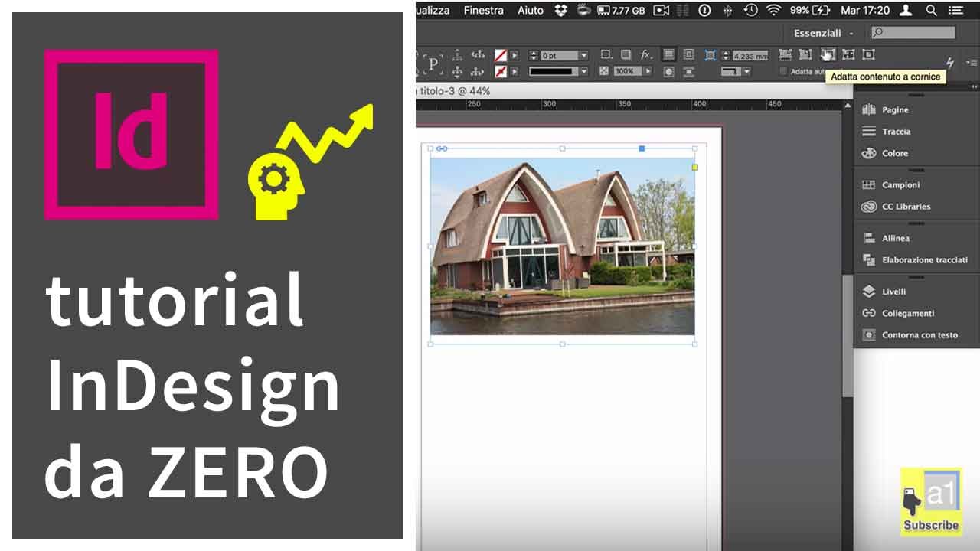Click the stroke weight stepper arrows
Screen dimensions: 980x551
[x=534, y=55]
